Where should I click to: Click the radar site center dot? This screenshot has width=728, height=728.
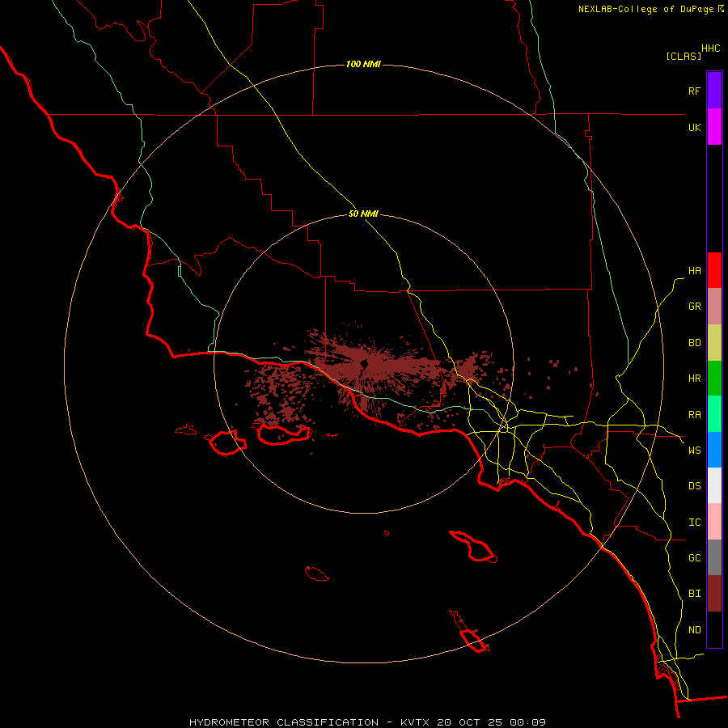(363, 364)
